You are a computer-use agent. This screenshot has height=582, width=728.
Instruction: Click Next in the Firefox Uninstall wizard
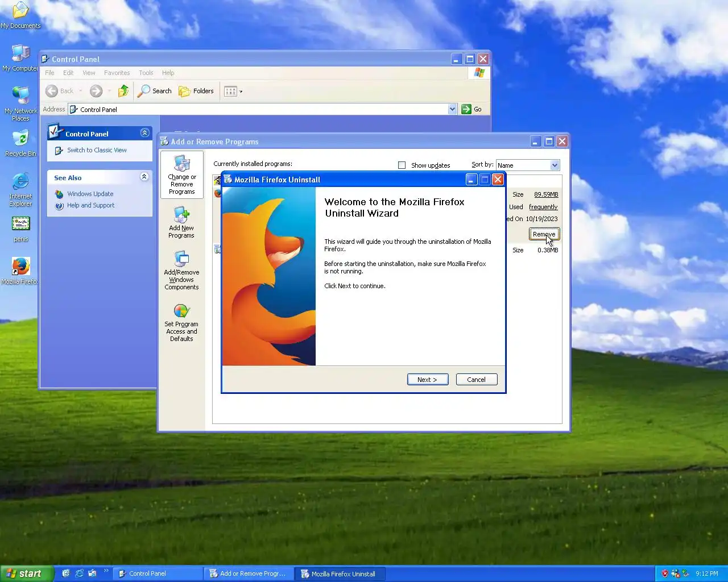[x=428, y=380]
